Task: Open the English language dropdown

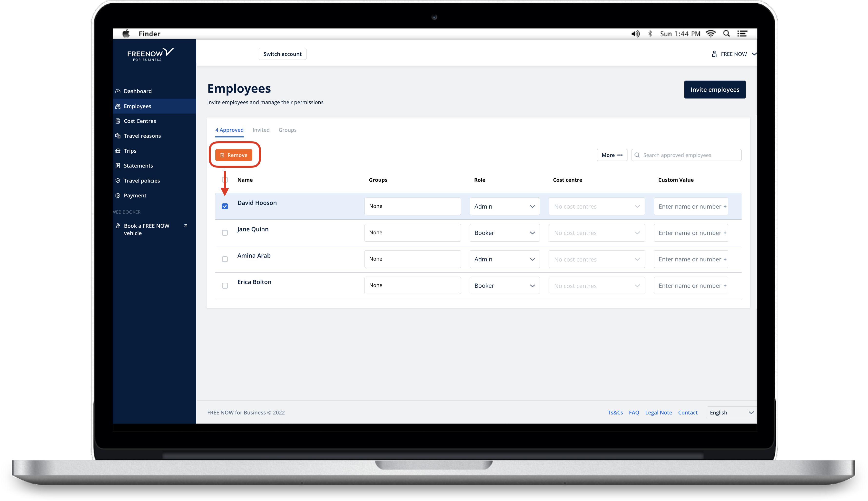Action: pyautogui.click(x=731, y=413)
